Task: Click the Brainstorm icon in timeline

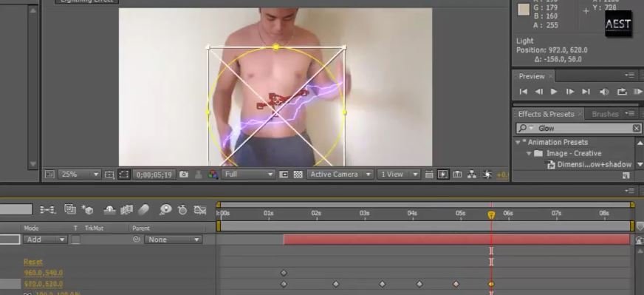Action: [x=165, y=210]
